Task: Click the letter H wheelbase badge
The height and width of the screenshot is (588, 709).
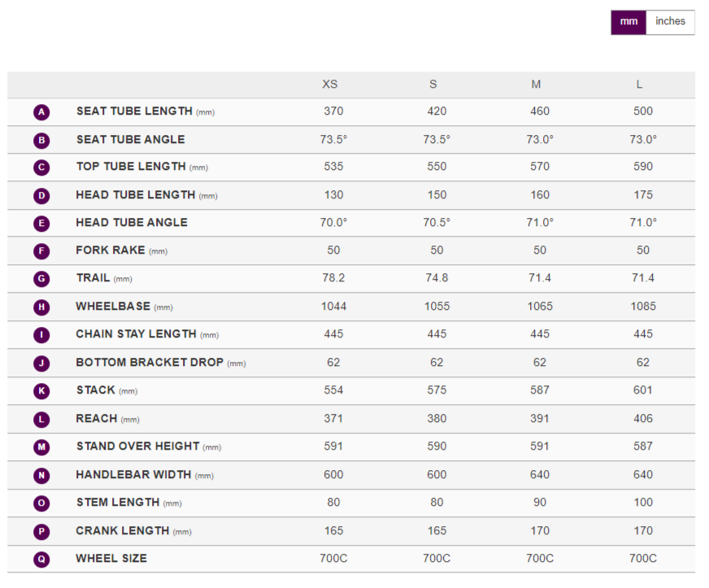Action: tap(41, 307)
